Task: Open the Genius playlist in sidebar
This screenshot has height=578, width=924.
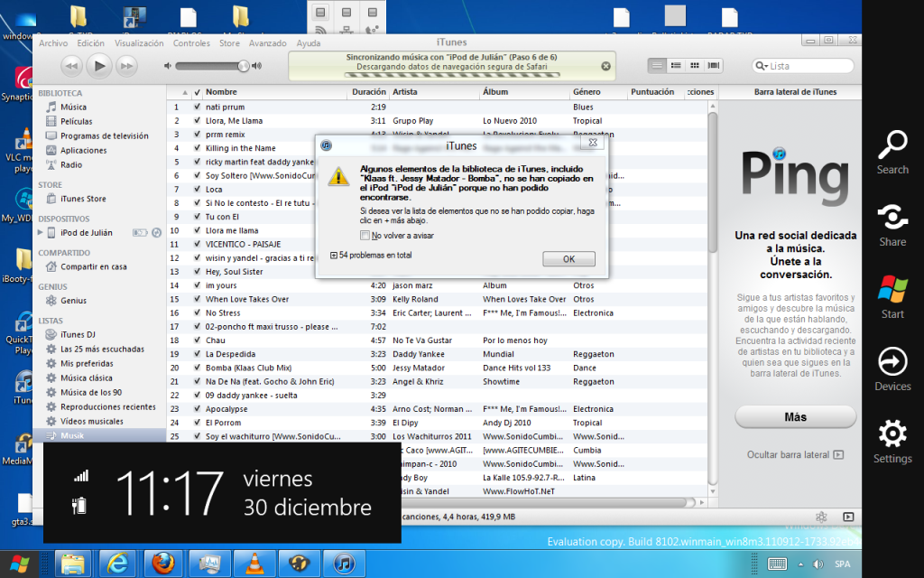Action: pyautogui.click(x=74, y=300)
